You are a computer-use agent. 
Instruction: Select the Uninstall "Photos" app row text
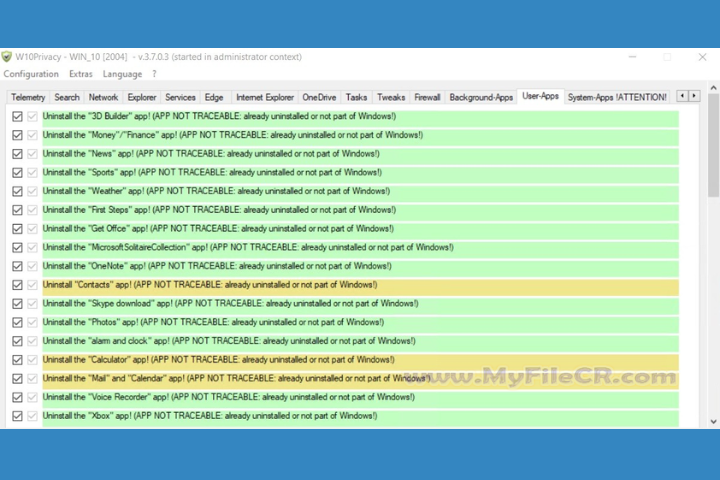pos(214,322)
